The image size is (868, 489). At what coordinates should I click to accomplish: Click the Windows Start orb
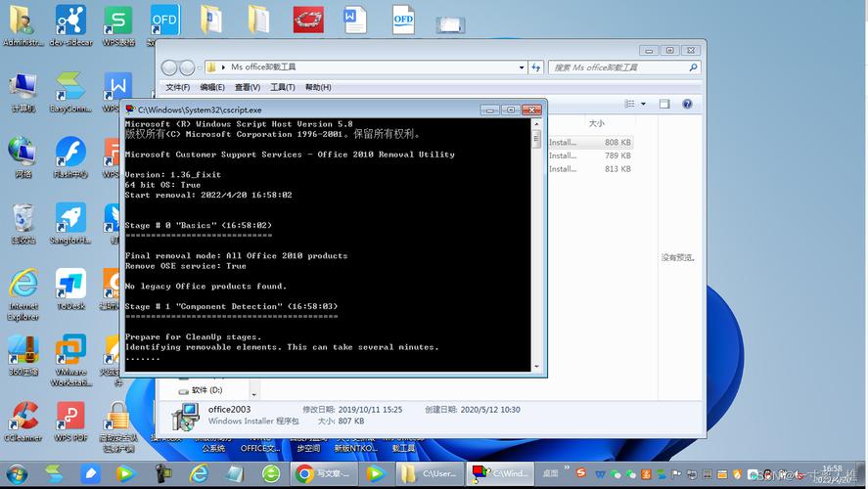pyautogui.click(x=17, y=474)
